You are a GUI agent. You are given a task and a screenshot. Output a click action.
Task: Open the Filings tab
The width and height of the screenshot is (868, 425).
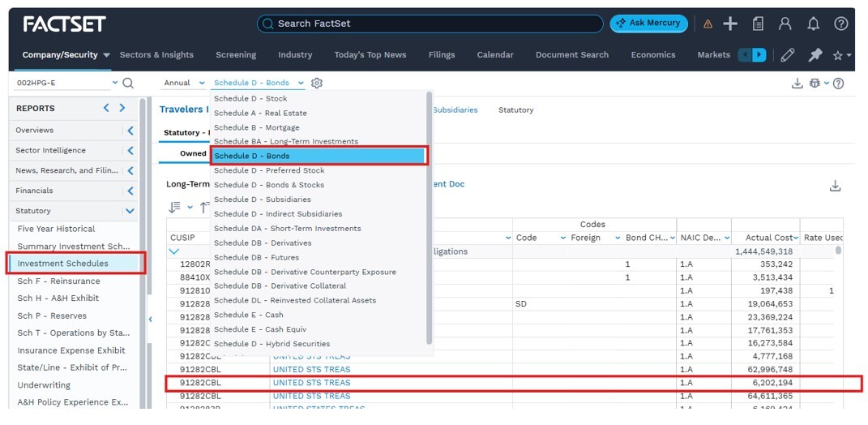tap(442, 55)
